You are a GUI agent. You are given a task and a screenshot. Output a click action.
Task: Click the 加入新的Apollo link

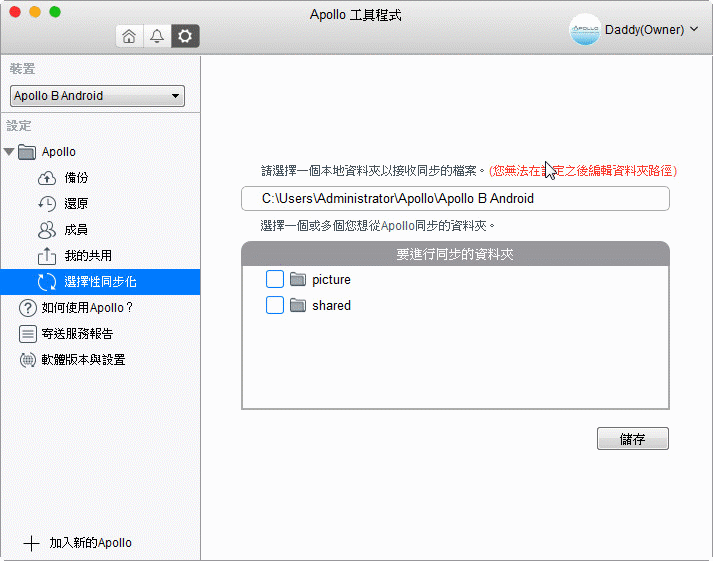click(x=90, y=543)
